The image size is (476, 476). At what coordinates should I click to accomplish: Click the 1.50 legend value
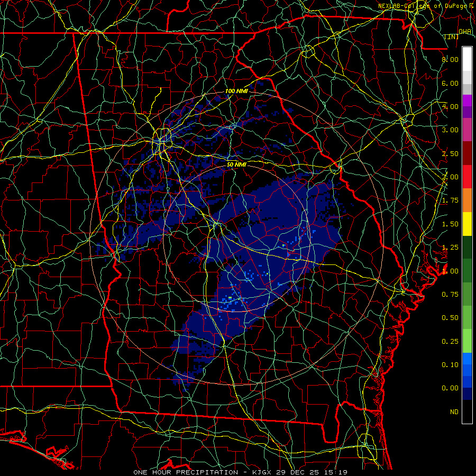(x=450, y=224)
